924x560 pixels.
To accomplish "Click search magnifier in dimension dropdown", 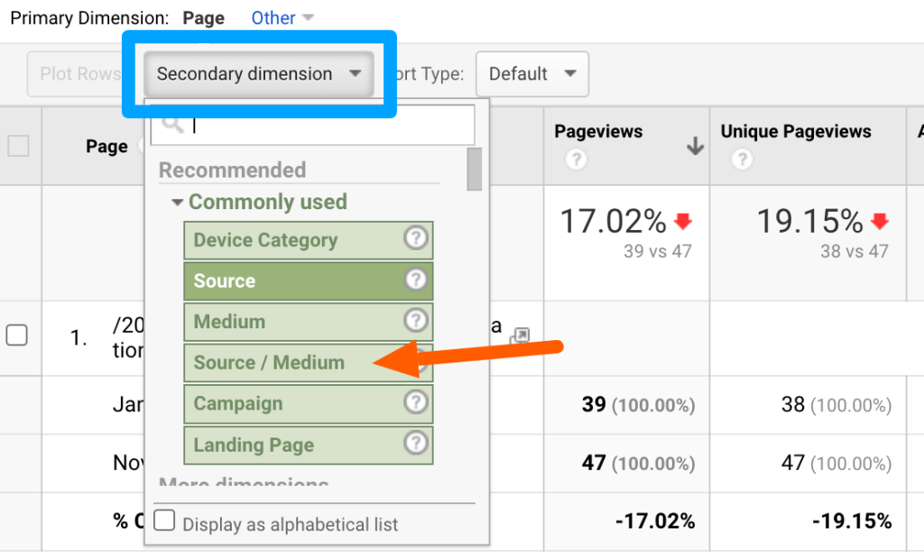I will coord(172,124).
